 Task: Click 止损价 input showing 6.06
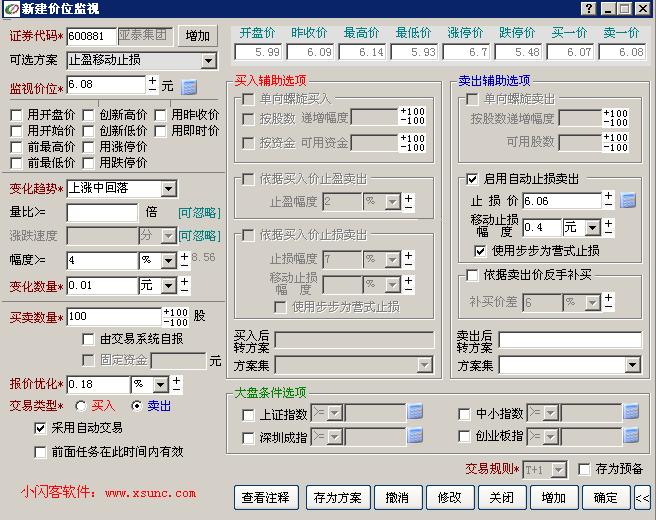[562, 201]
